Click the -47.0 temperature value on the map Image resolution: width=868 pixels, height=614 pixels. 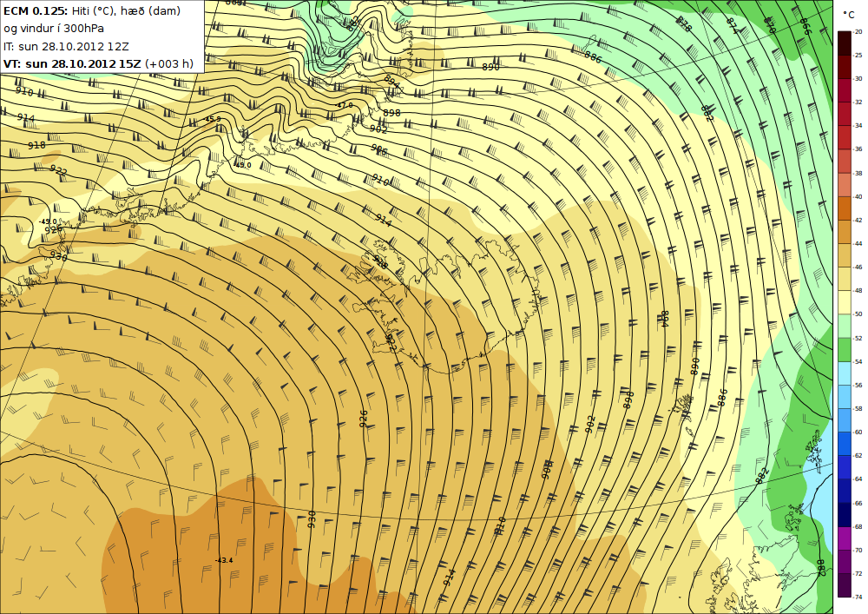click(x=345, y=105)
